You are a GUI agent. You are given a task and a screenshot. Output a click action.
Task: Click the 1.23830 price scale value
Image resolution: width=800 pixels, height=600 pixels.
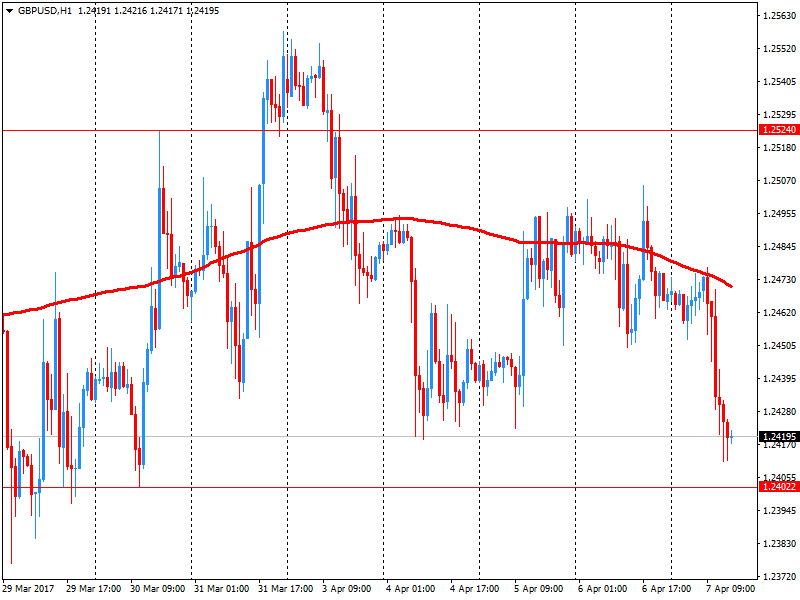click(x=779, y=544)
